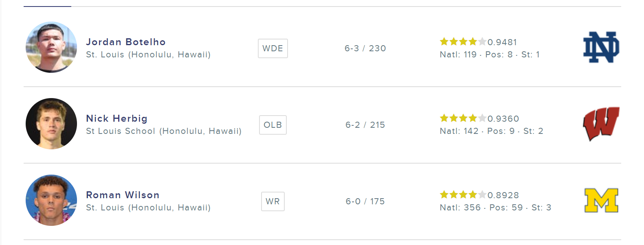Click Jordan Botelho's star rating
The width and height of the screenshot is (644, 245).
[463, 42]
